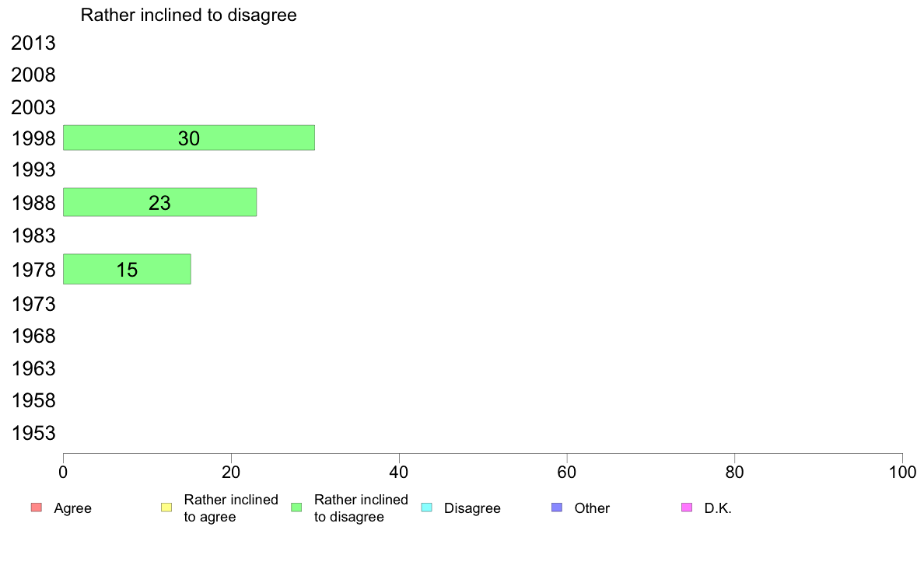Screen dimensions: 924x572
Task: Click the 40 tick on the x-axis
Action: pos(399,472)
